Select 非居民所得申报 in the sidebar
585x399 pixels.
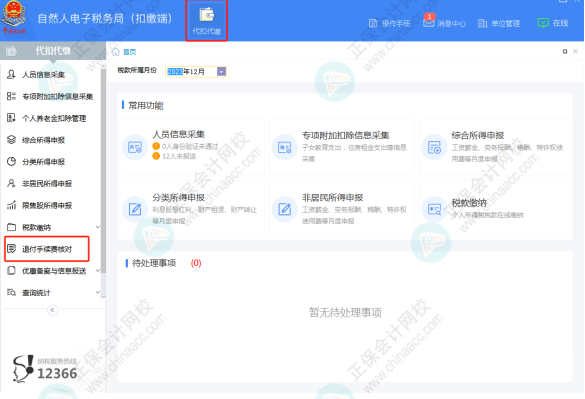coord(47,183)
